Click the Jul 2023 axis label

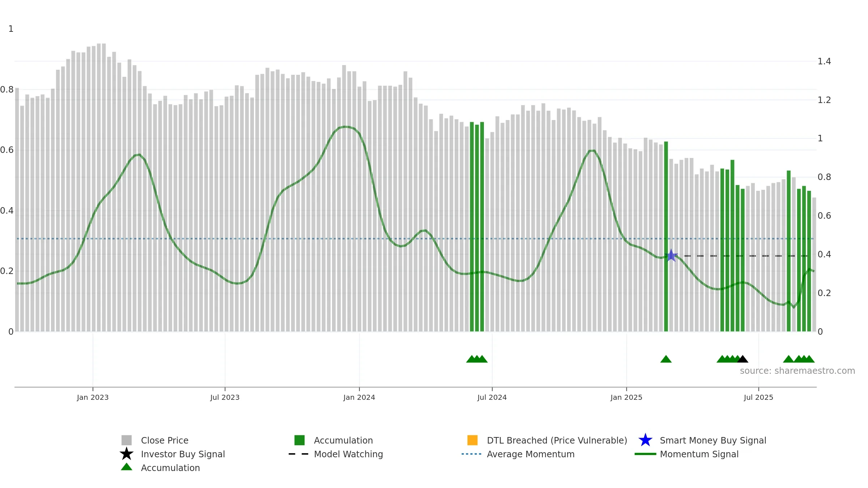pos(225,398)
